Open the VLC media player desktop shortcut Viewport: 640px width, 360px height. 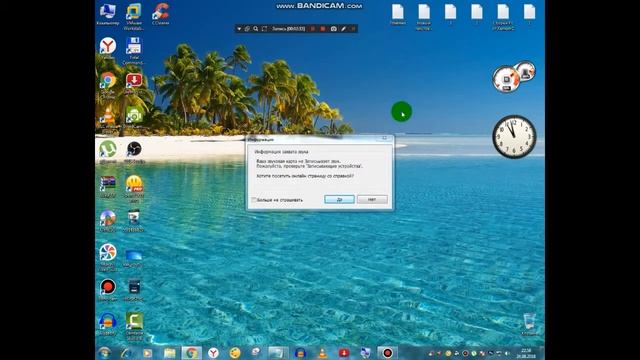(108, 119)
